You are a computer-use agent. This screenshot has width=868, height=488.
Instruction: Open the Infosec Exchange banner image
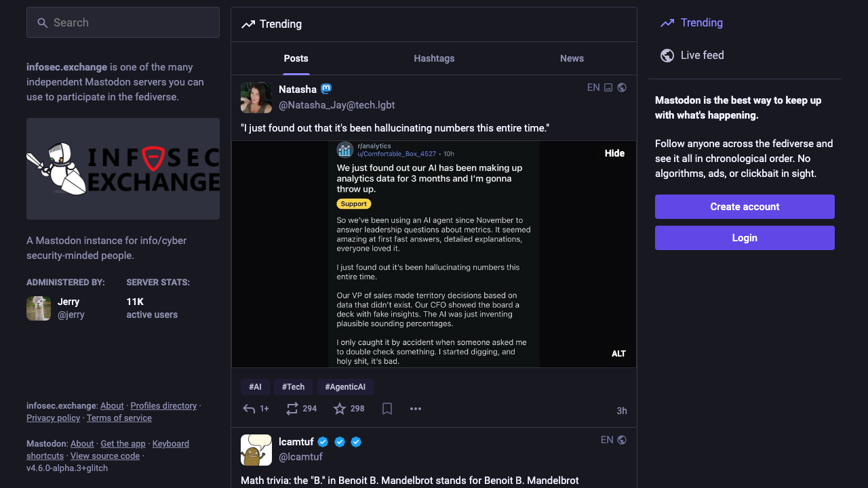pyautogui.click(x=123, y=169)
